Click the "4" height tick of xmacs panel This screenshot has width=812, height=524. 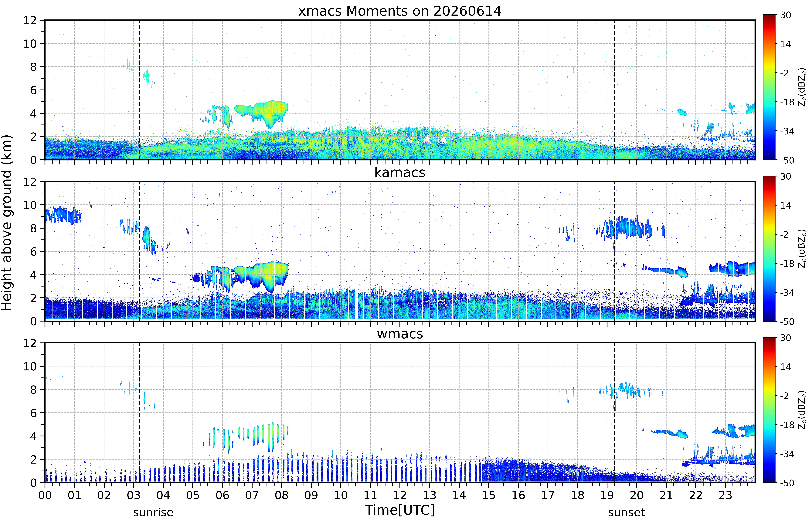tap(33, 113)
